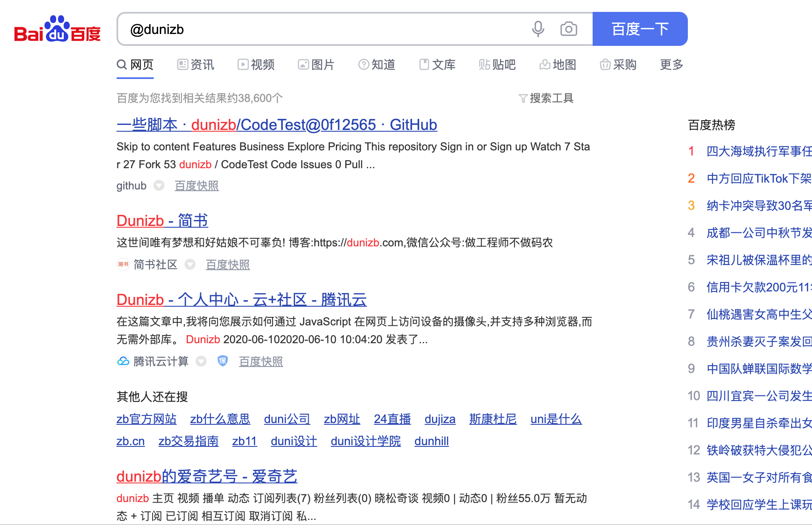Open the Dunizb - 简书 result

pyautogui.click(x=162, y=221)
